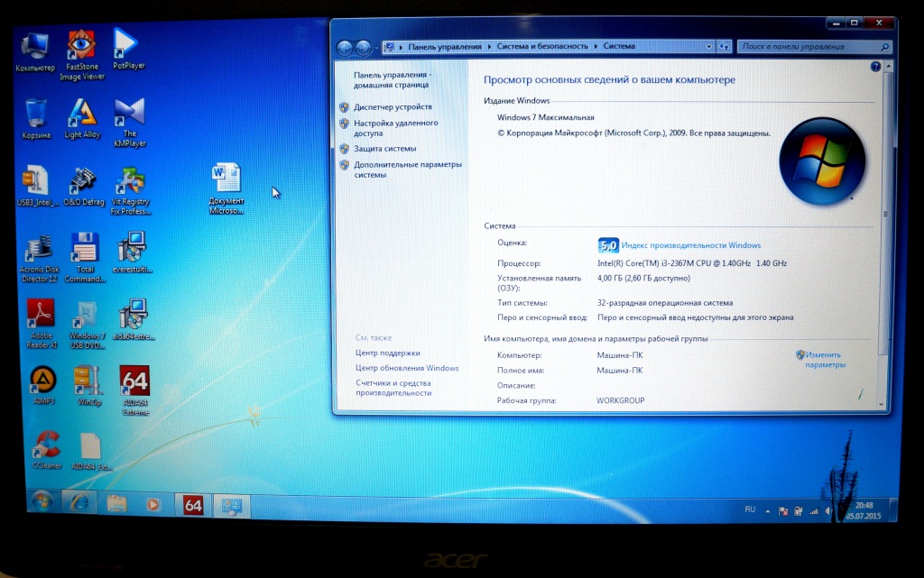The image size is (924, 578).
Task: Switch to AIDA64 on the taskbar
Action: click(193, 506)
